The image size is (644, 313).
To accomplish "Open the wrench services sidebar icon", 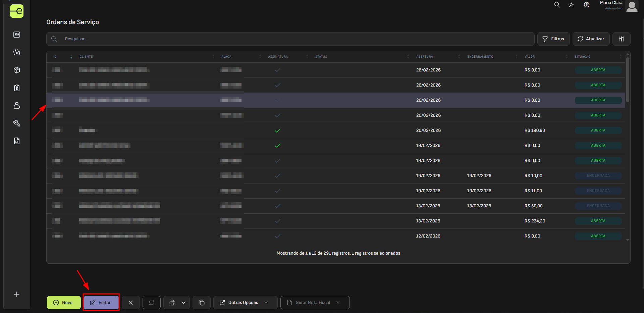I will click(x=17, y=123).
